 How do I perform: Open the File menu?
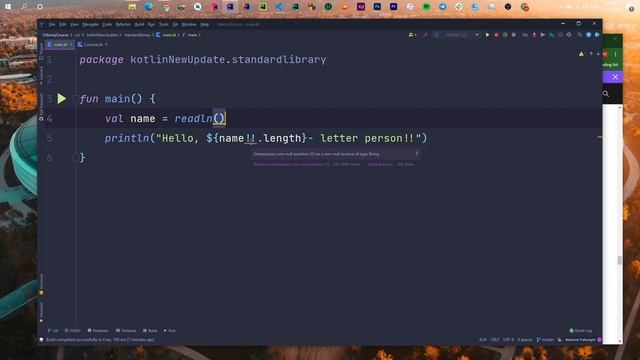[52, 24]
